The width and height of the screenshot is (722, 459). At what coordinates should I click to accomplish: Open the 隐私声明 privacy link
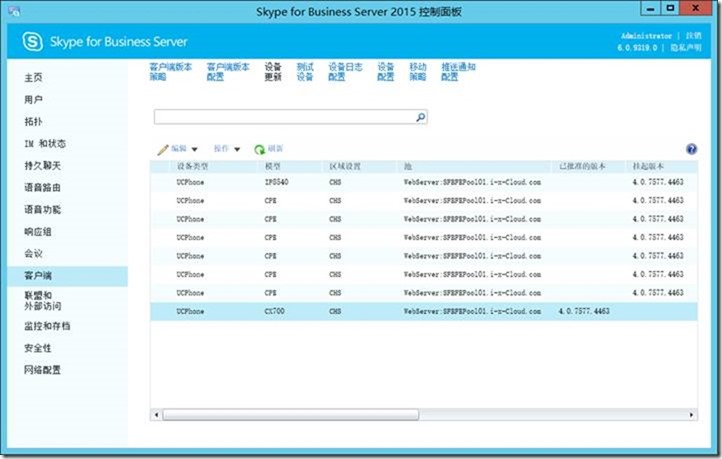(686, 47)
